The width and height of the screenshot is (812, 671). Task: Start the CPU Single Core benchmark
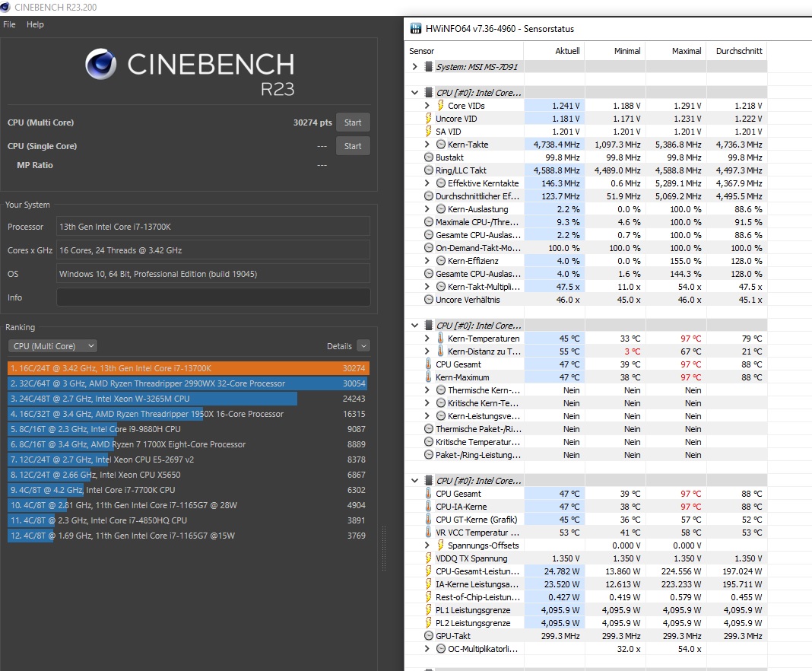coord(353,146)
